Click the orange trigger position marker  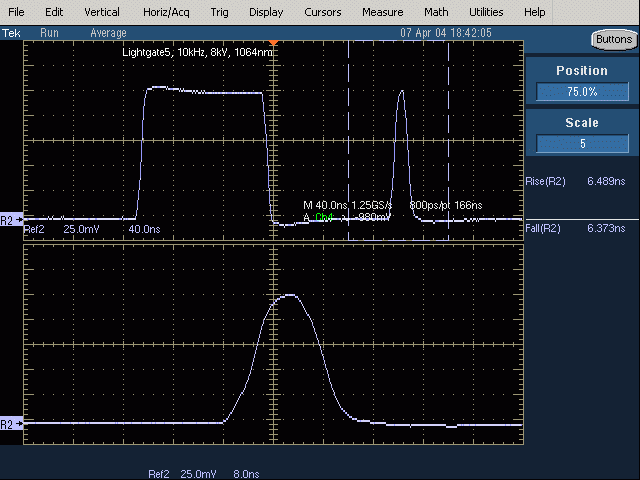(x=273, y=42)
